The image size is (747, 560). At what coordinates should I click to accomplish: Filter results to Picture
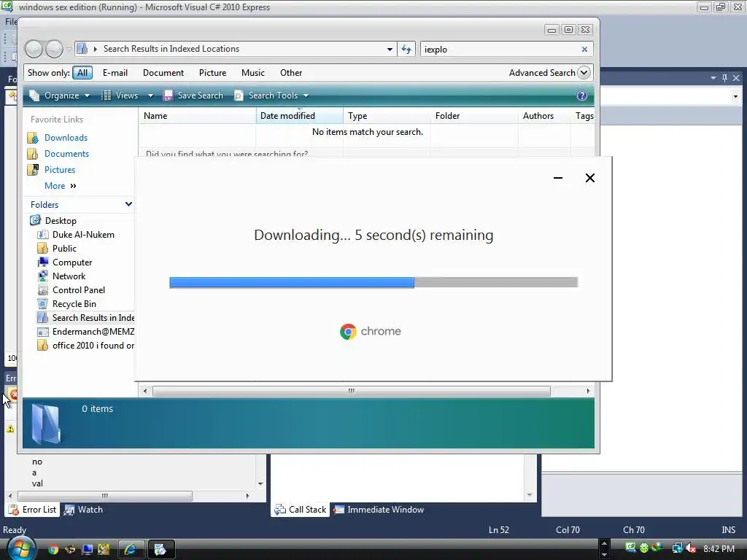[x=212, y=73]
